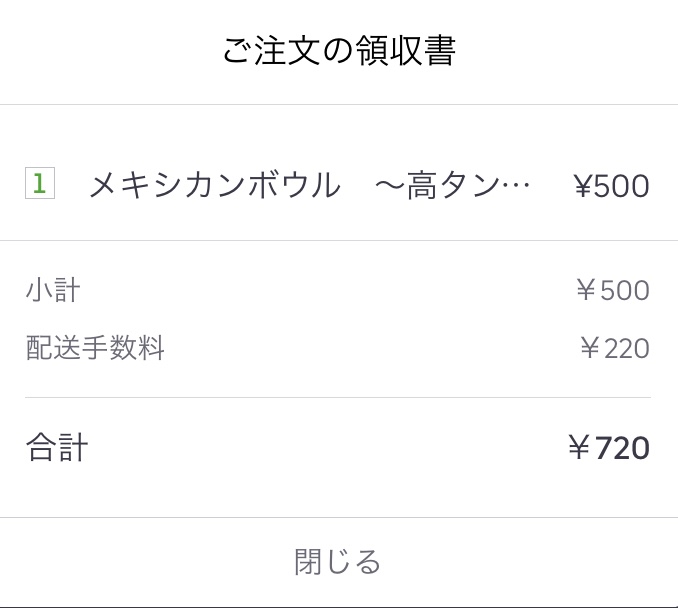This screenshot has width=678, height=608.
Task: Click the yen symbol in the ¥220 fee
Action: 590,349
